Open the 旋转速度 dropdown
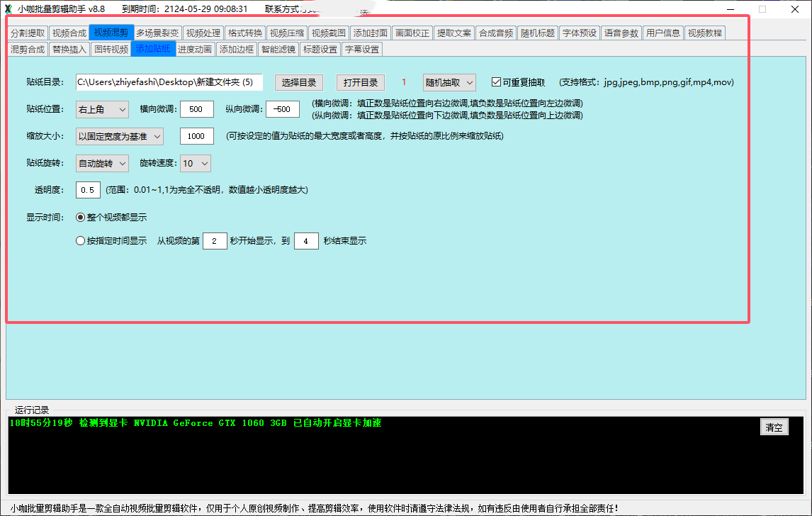This screenshot has width=812, height=516. tap(196, 164)
